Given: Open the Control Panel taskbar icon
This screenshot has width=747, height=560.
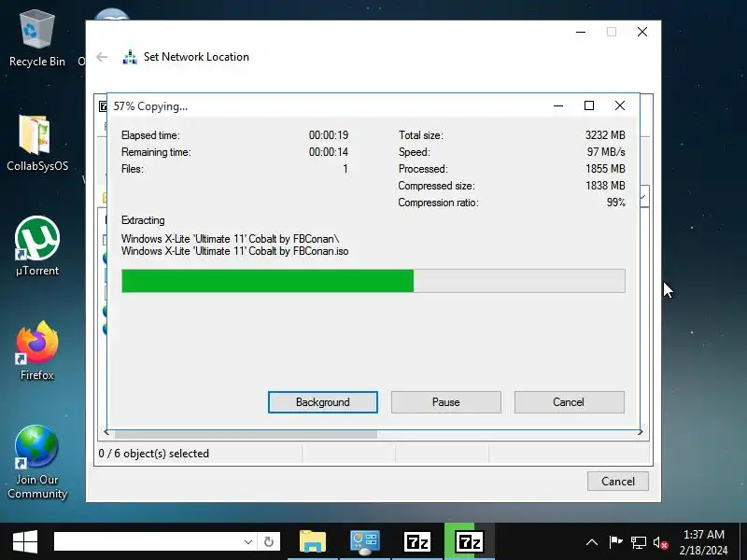Looking at the screenshot, I should click(x=365, y=542).
